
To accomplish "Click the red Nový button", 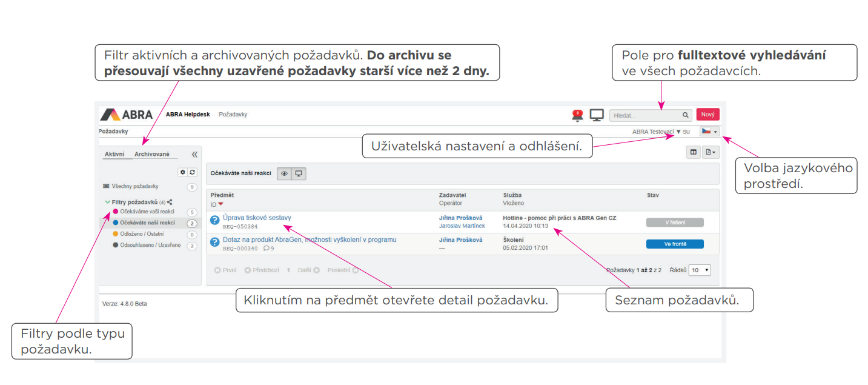I will point(707,115).
